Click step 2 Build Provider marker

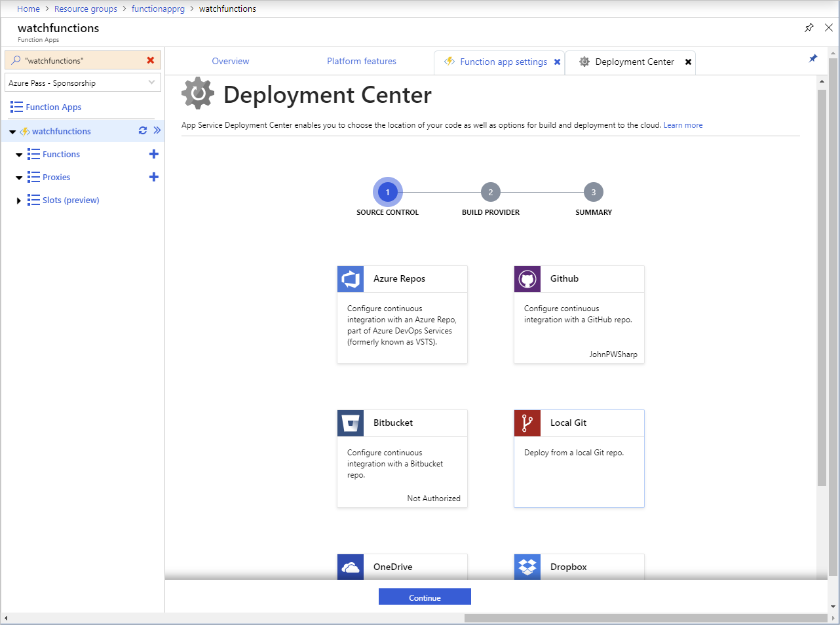(x=491, y=192)
